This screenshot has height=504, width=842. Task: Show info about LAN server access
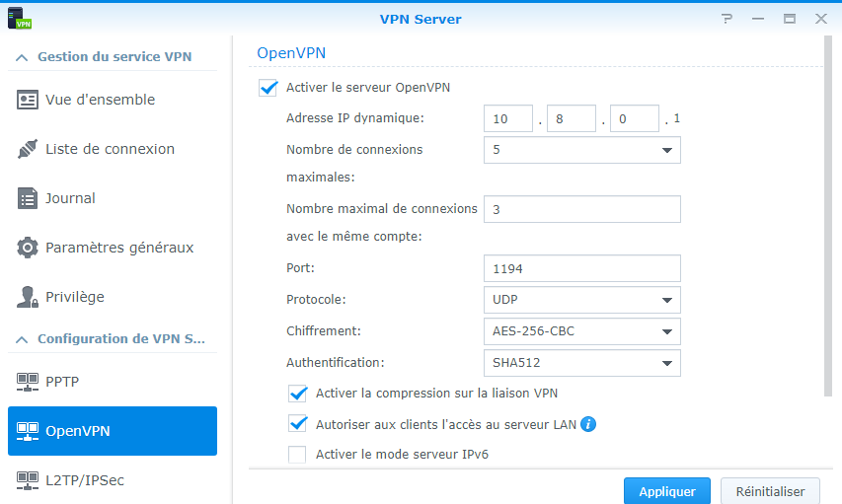(x=588, y=424)
